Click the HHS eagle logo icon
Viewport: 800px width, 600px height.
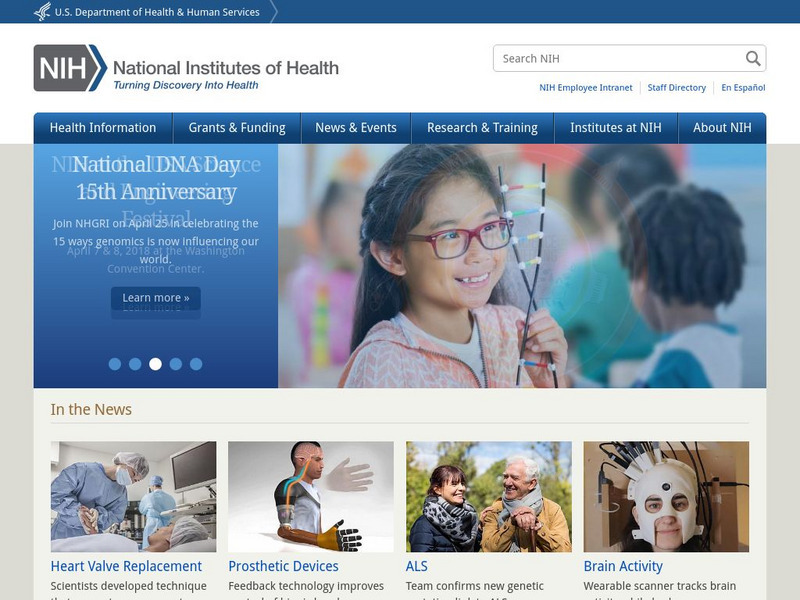tap(42, 12)
